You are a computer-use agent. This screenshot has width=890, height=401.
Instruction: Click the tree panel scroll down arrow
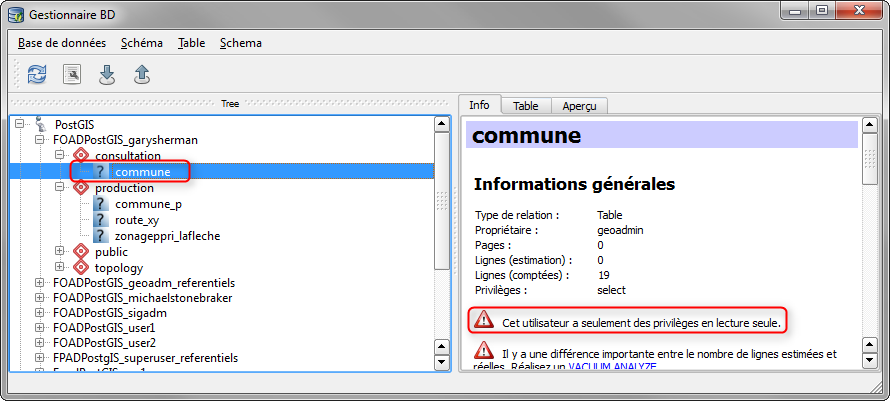442,363
